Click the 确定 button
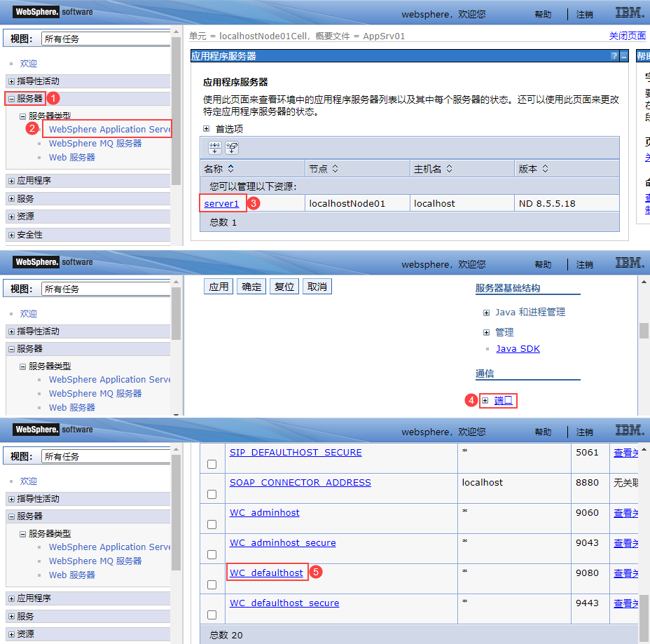 pyautogui.click(x=251, y=287)
